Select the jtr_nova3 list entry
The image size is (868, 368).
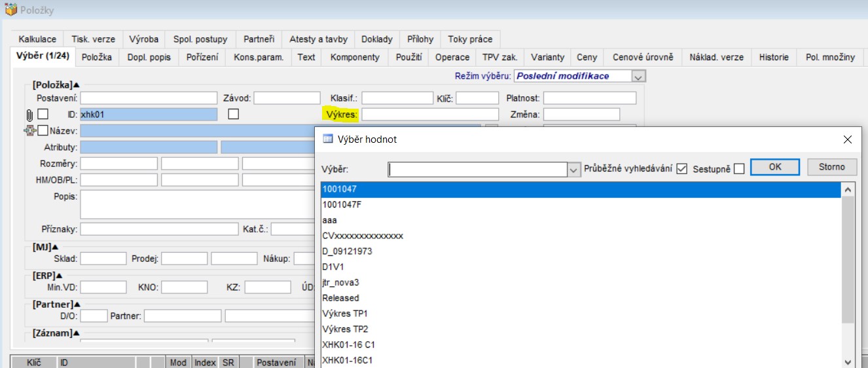coord(580,282)
